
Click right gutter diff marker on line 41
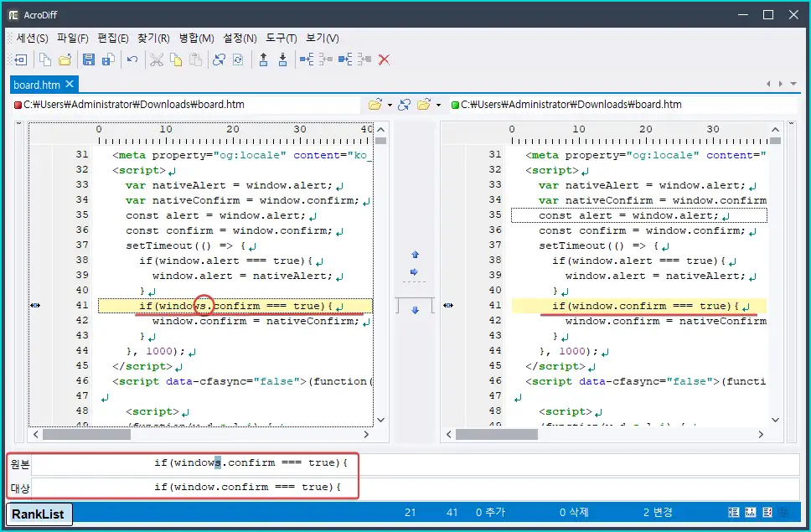(448, 306)
